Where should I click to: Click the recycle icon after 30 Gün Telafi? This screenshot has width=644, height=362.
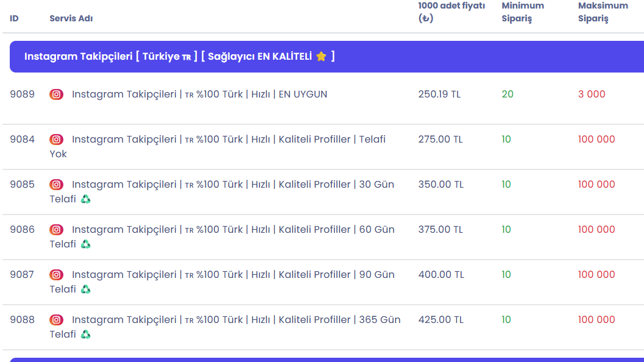pyautogui.click(x=85, y=199)
